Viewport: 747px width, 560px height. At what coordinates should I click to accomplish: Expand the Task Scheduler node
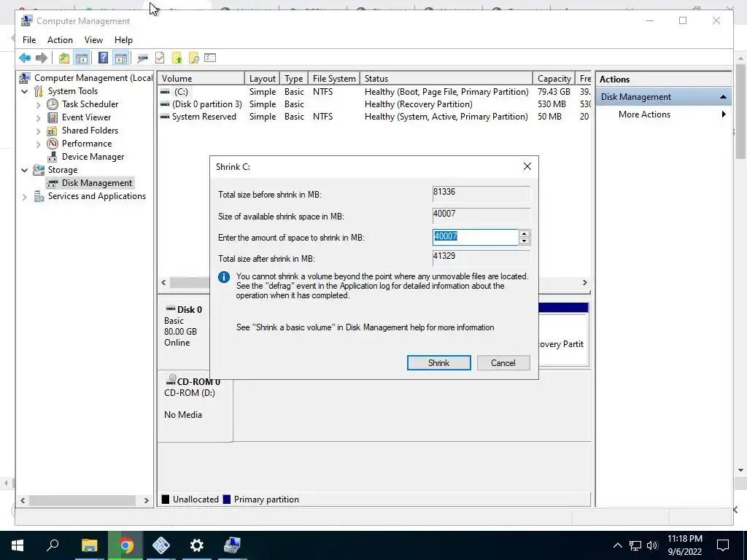coord(38,104)
